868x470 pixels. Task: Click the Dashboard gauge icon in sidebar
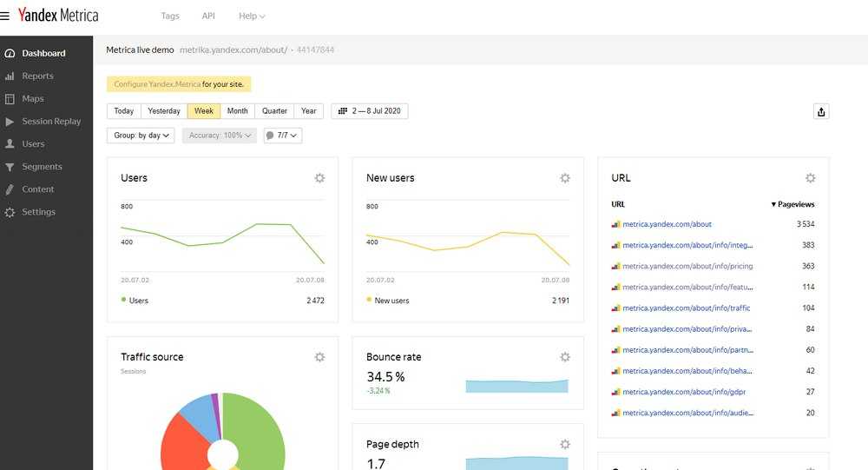pos(10,53)
